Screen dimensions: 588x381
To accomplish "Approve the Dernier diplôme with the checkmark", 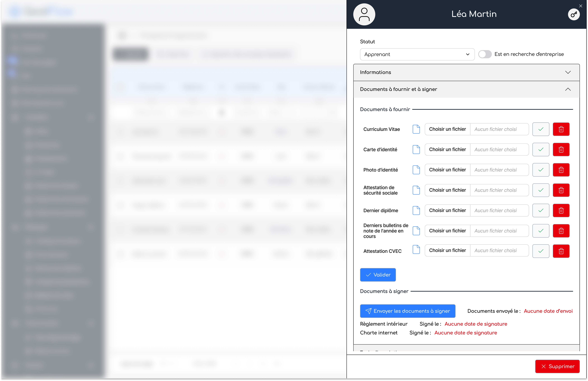I will point(541,211).
